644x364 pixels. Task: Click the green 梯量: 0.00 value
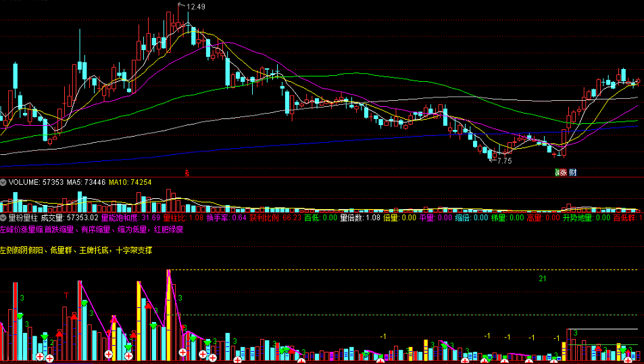507,218
